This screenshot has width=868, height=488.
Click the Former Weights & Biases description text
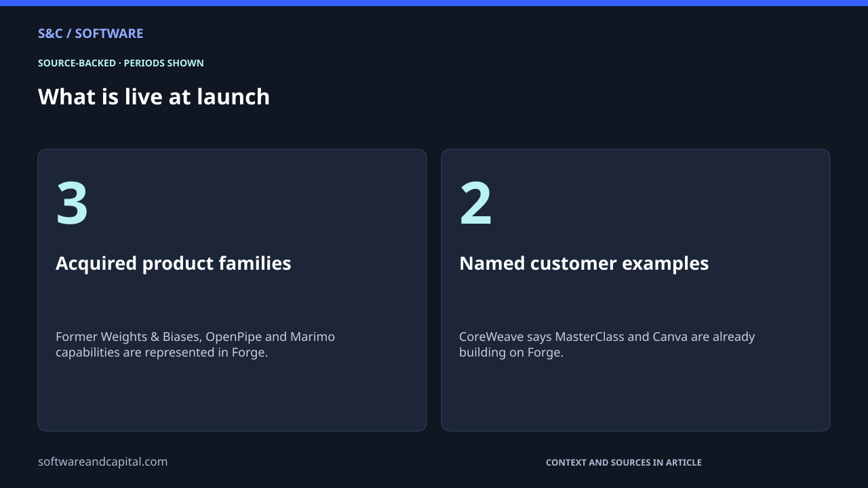(x=195, y=344)
